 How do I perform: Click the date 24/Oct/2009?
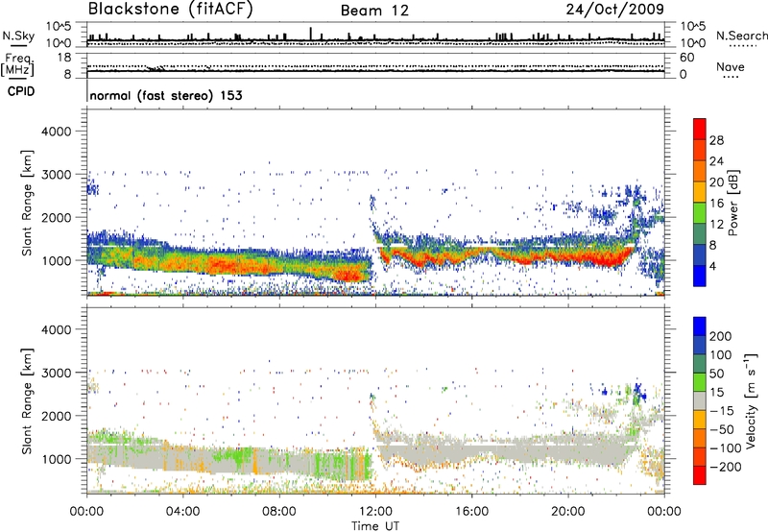coord(615,10)
